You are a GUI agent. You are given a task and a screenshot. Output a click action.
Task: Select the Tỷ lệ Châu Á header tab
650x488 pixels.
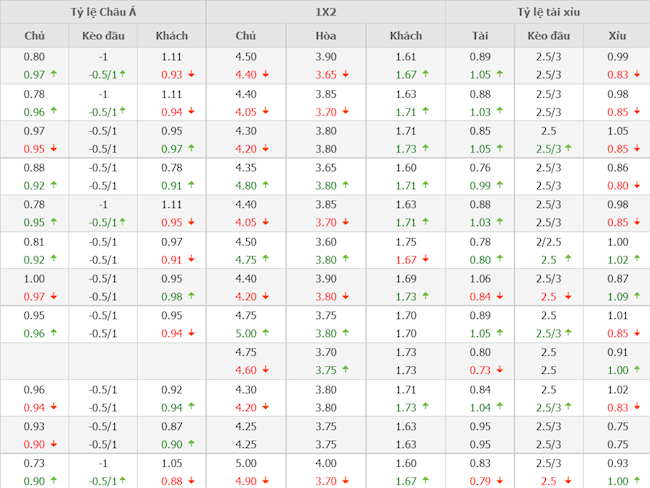click(x=103, y=12)
